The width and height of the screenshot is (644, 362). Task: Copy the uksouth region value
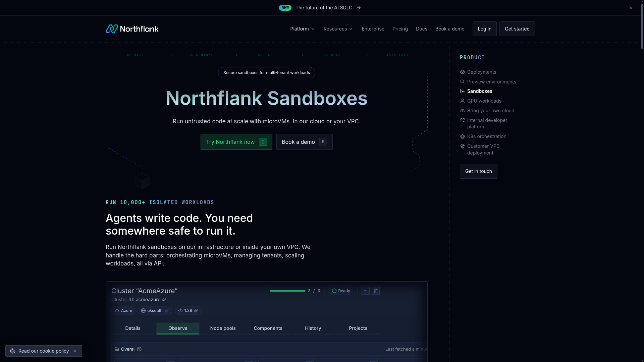[x=166, y=311]
